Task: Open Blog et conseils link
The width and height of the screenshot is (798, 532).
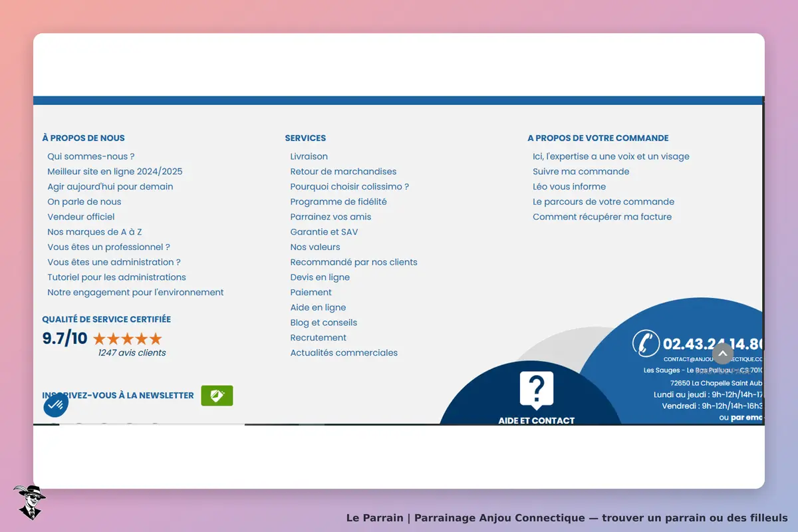Action: pos(324,323)
